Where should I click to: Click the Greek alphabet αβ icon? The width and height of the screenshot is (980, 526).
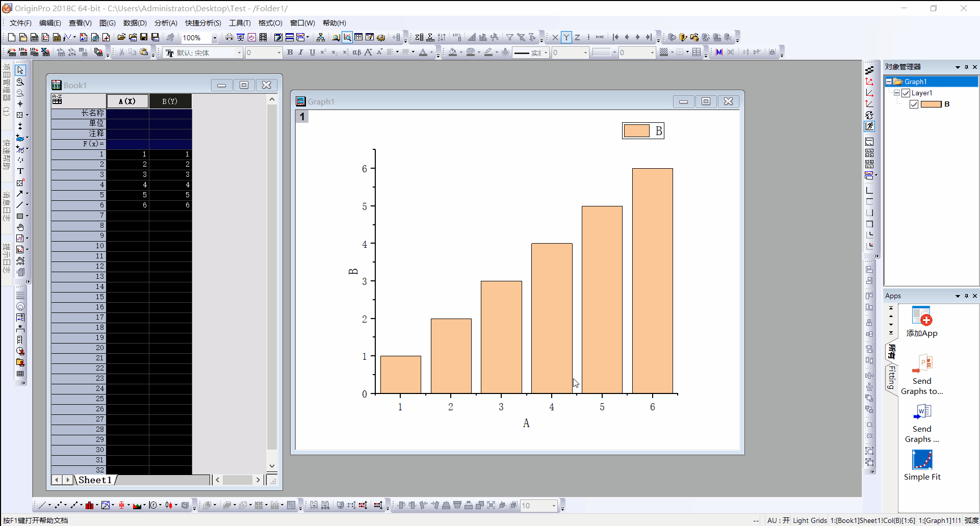tap(357, 52)
